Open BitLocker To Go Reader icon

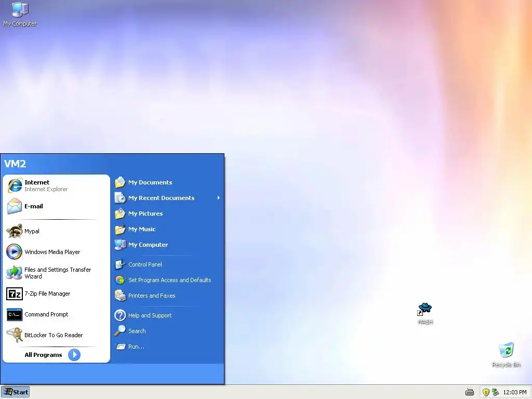pos(14,335)
